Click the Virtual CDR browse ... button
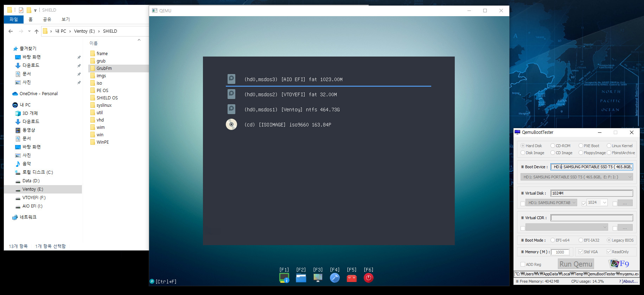 pyautogui.click(x=625, y=228)
